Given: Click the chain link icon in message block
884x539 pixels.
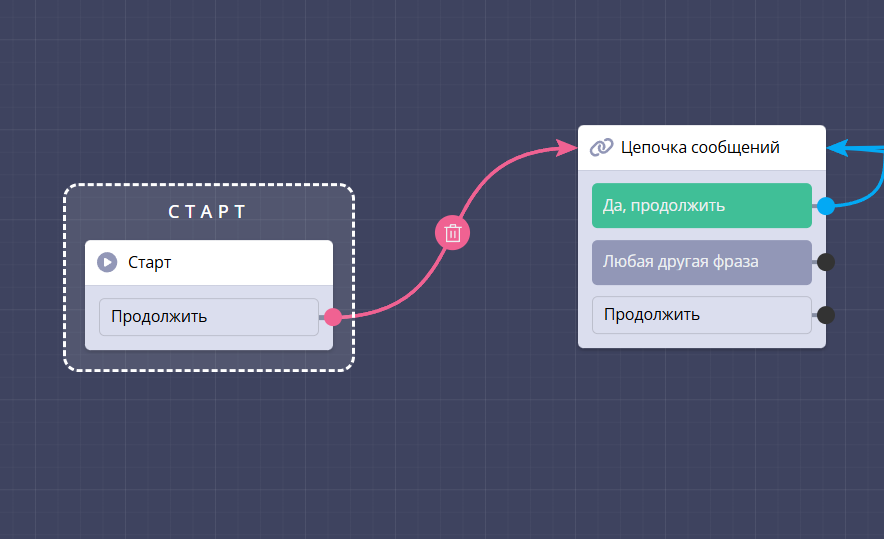Looking at the screenshot, I should 601,148.
